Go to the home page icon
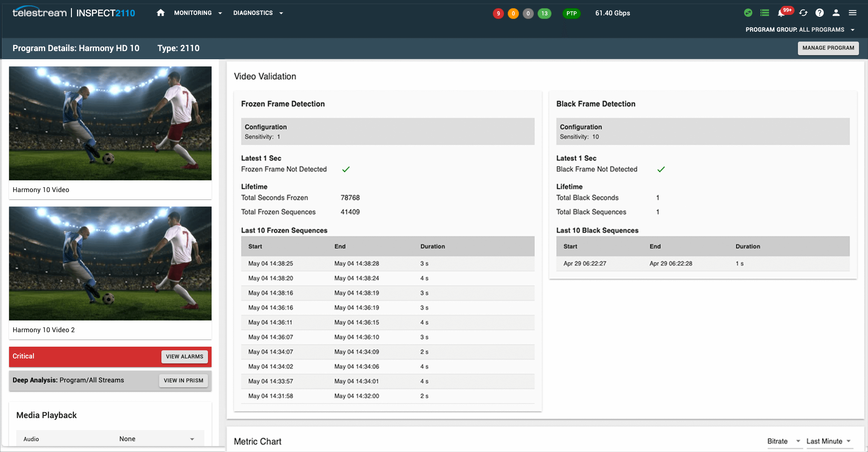 pos(160,13)
